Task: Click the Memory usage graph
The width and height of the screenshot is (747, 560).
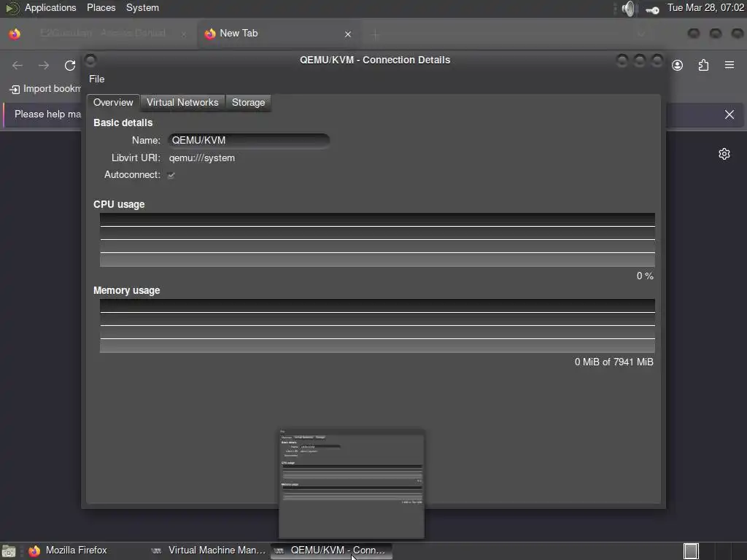Action: [x=377, y=326]
